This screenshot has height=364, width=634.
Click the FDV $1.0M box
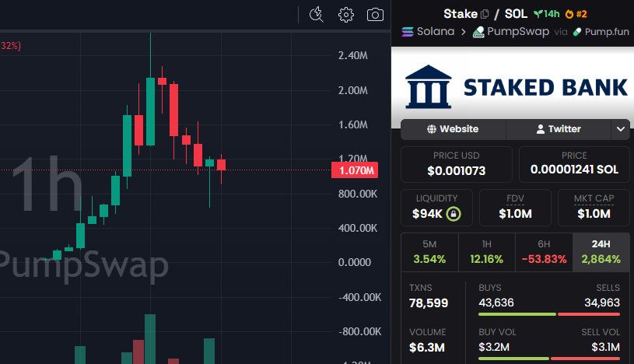pos(515,208)
